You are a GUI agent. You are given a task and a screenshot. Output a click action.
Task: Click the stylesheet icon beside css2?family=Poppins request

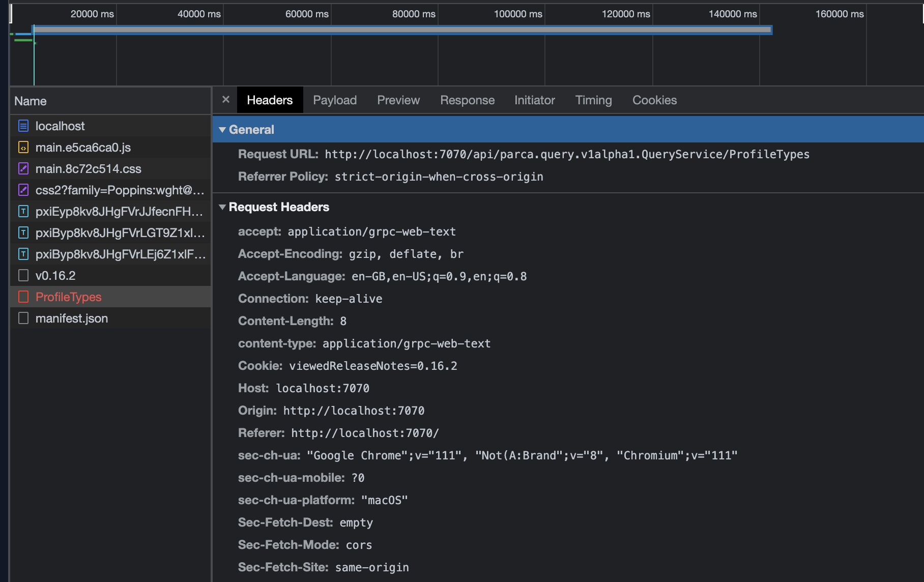pos(23,190)
